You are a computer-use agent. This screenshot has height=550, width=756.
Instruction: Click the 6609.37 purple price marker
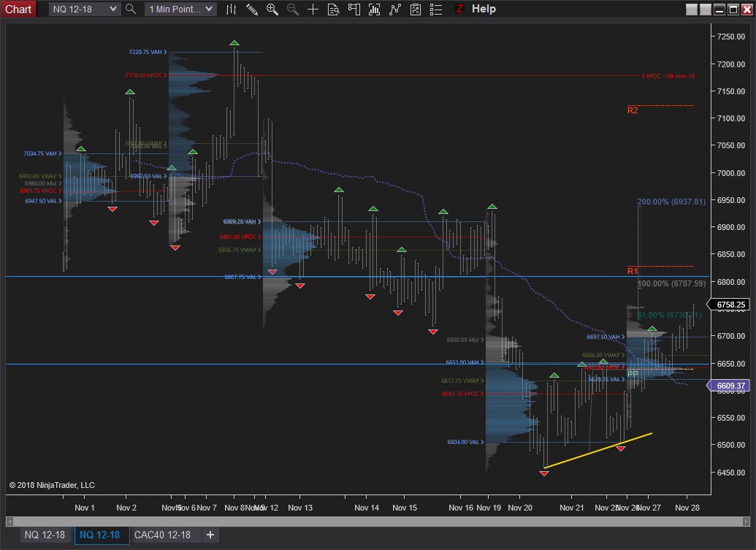point(728,386)
